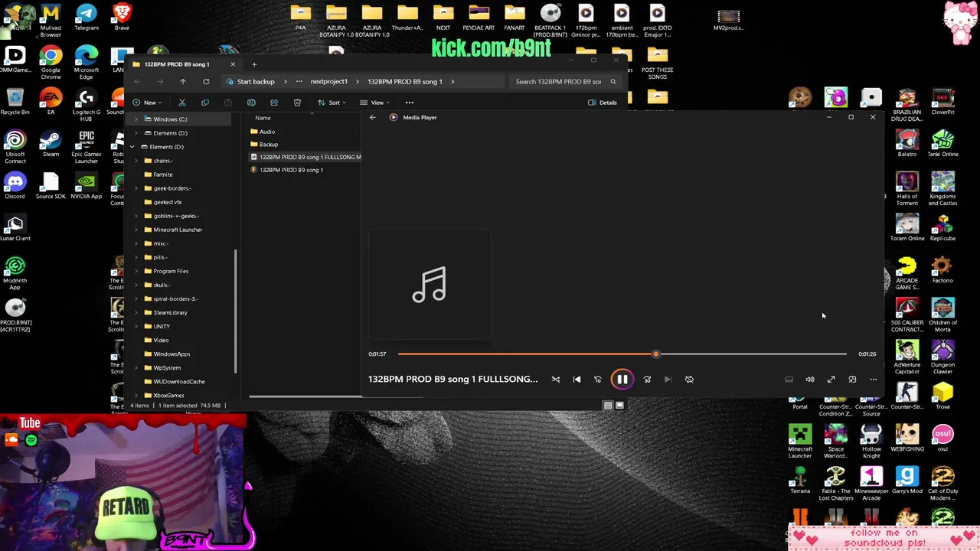Viewport: 980px width, 551px height.
Task: Click the Search 132BPM PROD B9 field
Action: pos(565,81)
